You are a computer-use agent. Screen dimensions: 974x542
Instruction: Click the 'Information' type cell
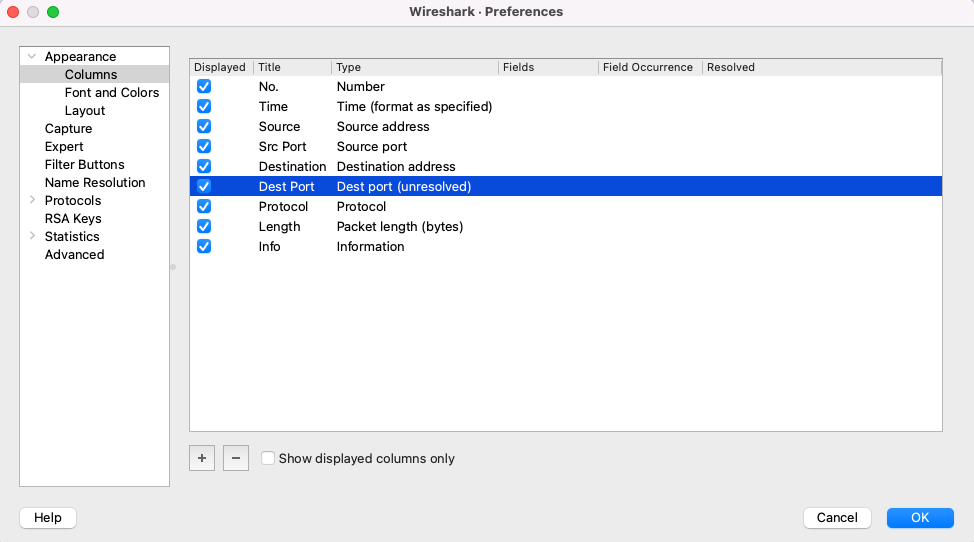click(370, 246)
